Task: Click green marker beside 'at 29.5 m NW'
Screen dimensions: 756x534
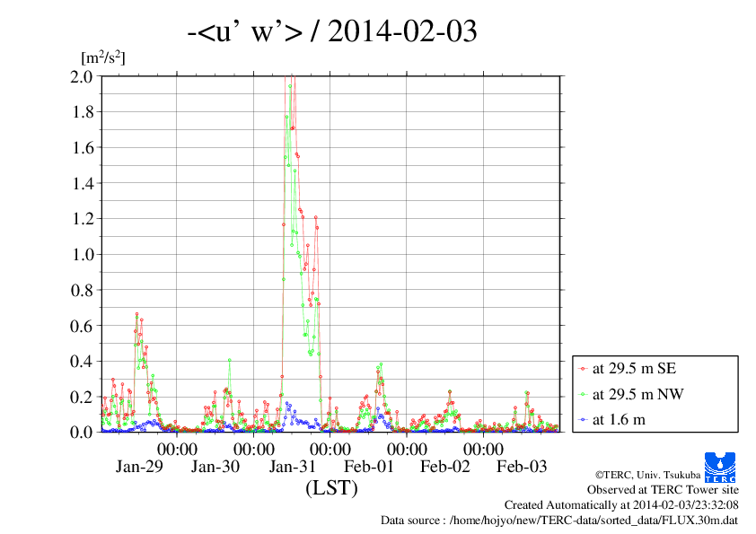Action: click(x=583, y=394)
